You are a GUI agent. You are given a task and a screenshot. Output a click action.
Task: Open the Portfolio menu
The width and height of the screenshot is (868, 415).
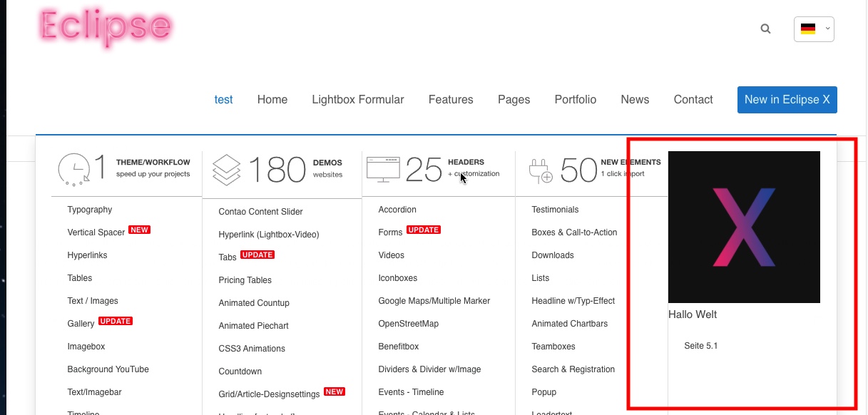(576, 100)
